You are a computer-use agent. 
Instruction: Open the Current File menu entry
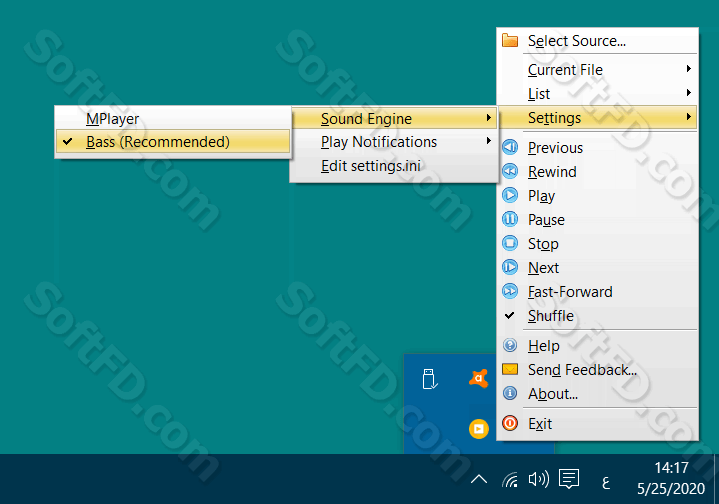(x=598, y=70)
